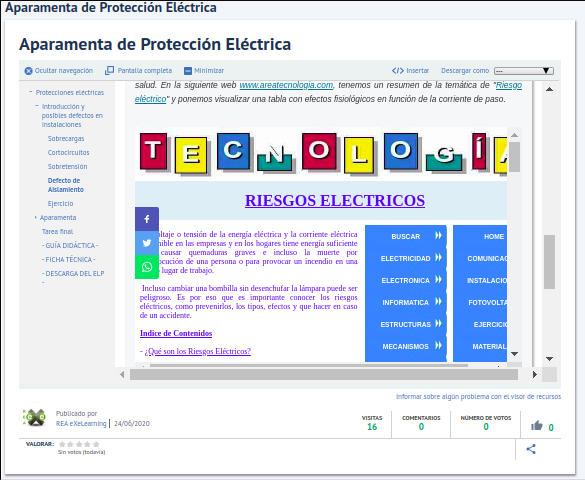Open Ejercicio in navigation
Screen dimensions: 585x480
click(x=60, y=204)
